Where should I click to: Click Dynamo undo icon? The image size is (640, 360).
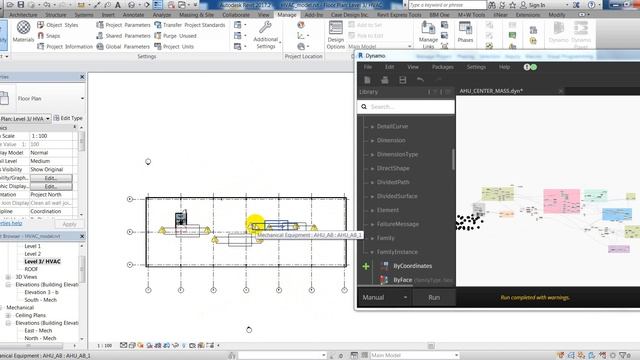(420, 80)
